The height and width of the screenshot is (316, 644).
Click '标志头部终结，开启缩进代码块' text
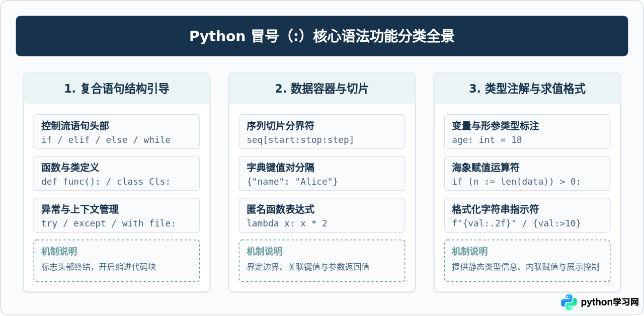tap(99, 267)
